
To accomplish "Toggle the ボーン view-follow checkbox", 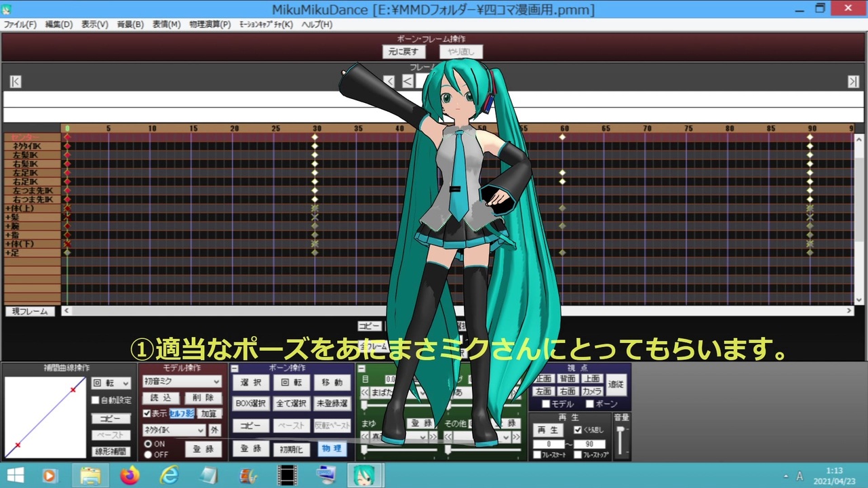I will pos(589,404).
